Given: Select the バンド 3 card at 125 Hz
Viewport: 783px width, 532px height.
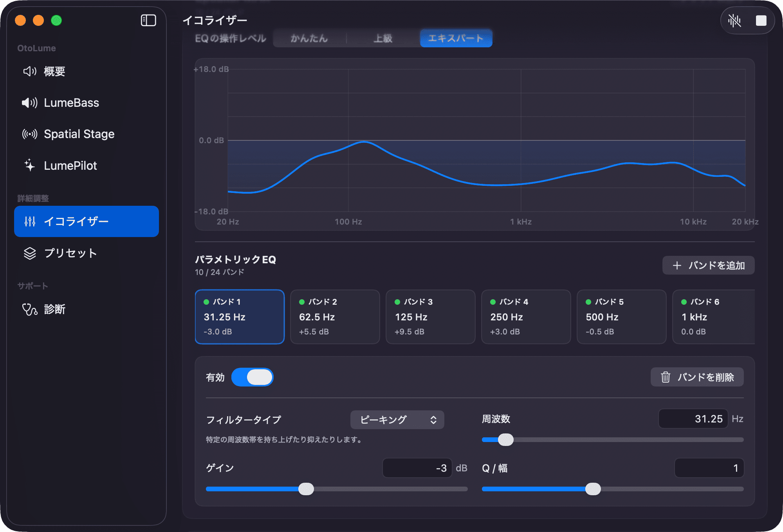Looking at the screenshot, I should (x=431, y=317).
